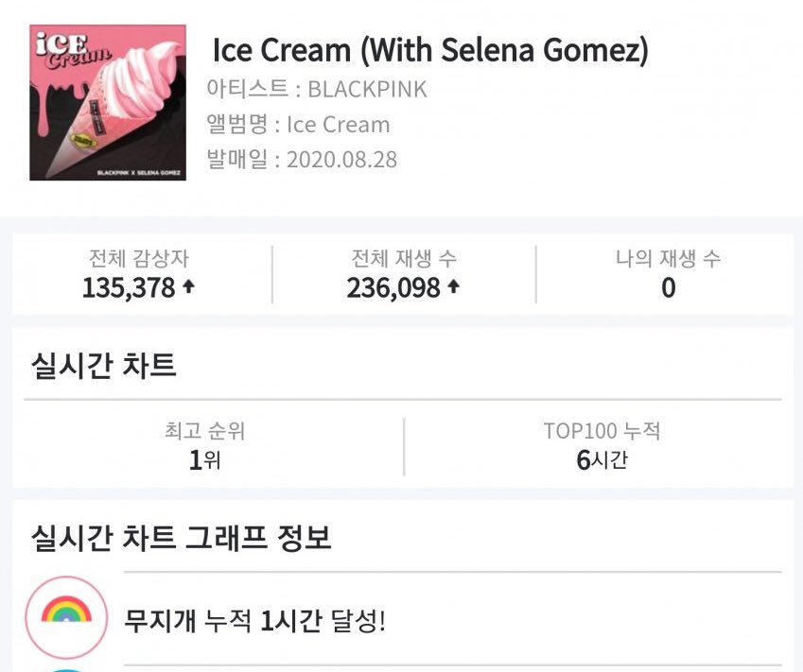Open the 실시간 차트 section header

coord(104,366)
